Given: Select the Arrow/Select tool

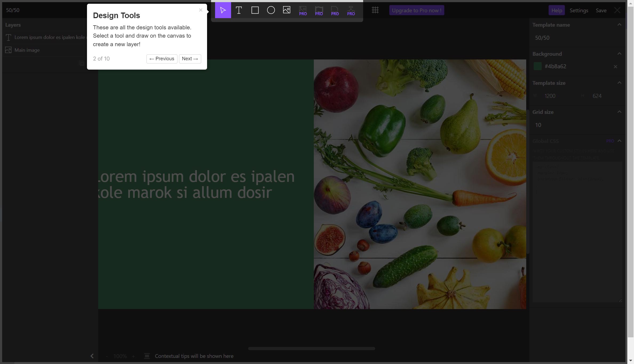Looking at the screenshot, I should coord(223,10).
